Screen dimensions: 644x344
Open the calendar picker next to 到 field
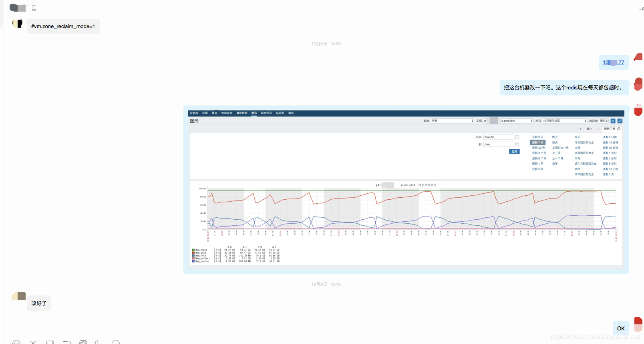pos(517,144)
